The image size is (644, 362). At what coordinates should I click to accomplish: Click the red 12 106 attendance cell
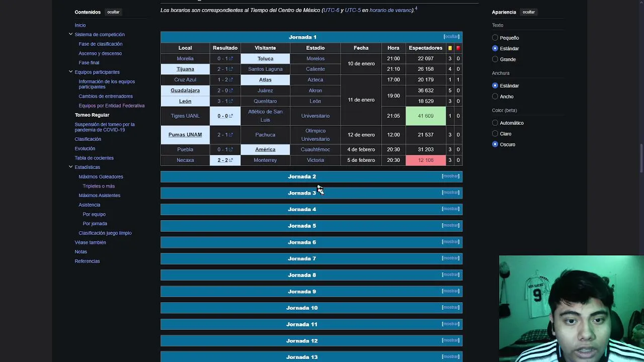(x=426, y=160)
